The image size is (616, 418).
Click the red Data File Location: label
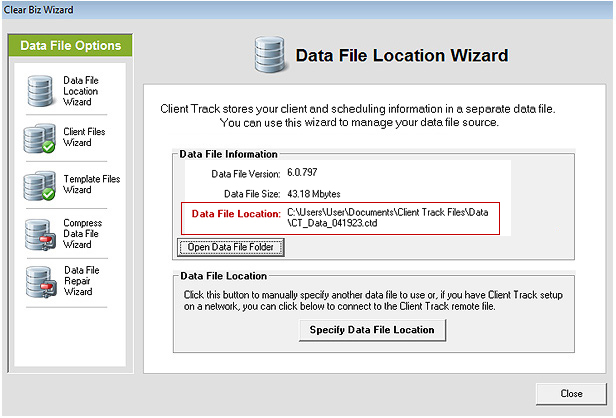[x=236, y=214]
